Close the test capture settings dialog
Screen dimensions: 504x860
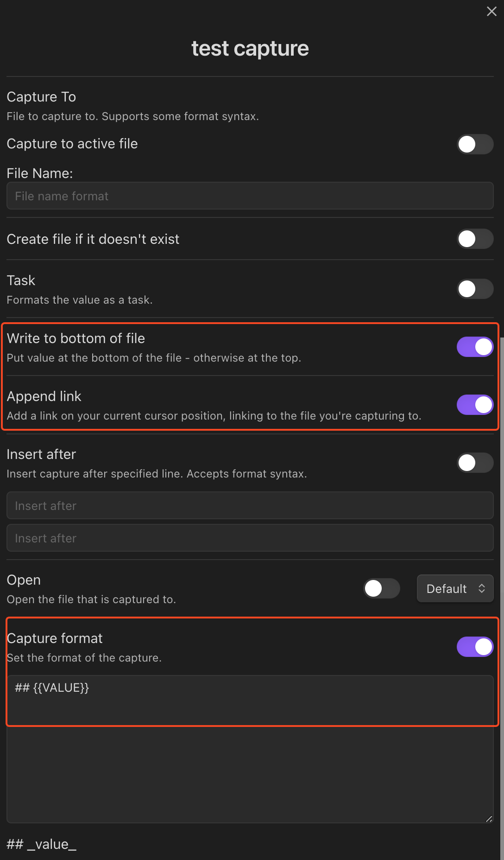(x=491, y=11)
